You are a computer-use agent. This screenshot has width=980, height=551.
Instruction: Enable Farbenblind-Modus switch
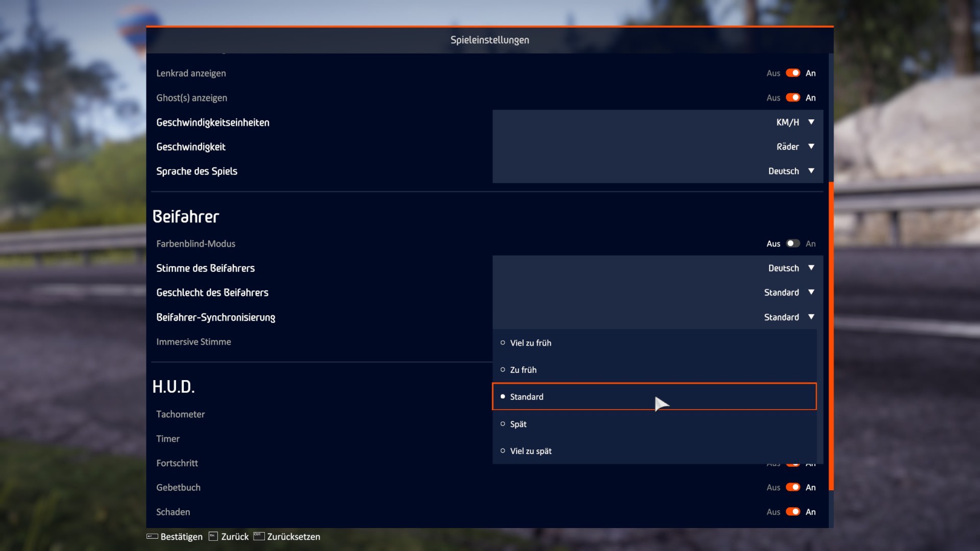(793, 243)
